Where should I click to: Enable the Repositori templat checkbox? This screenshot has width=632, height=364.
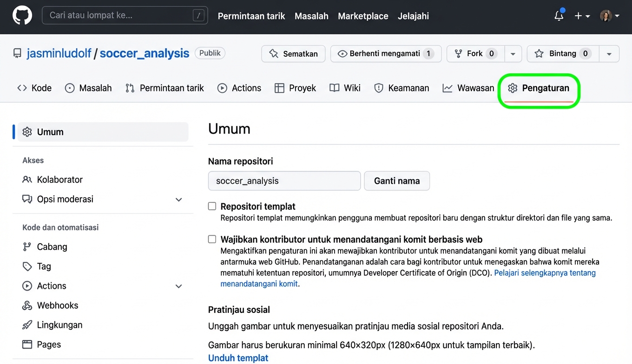[x=212, y=206]
